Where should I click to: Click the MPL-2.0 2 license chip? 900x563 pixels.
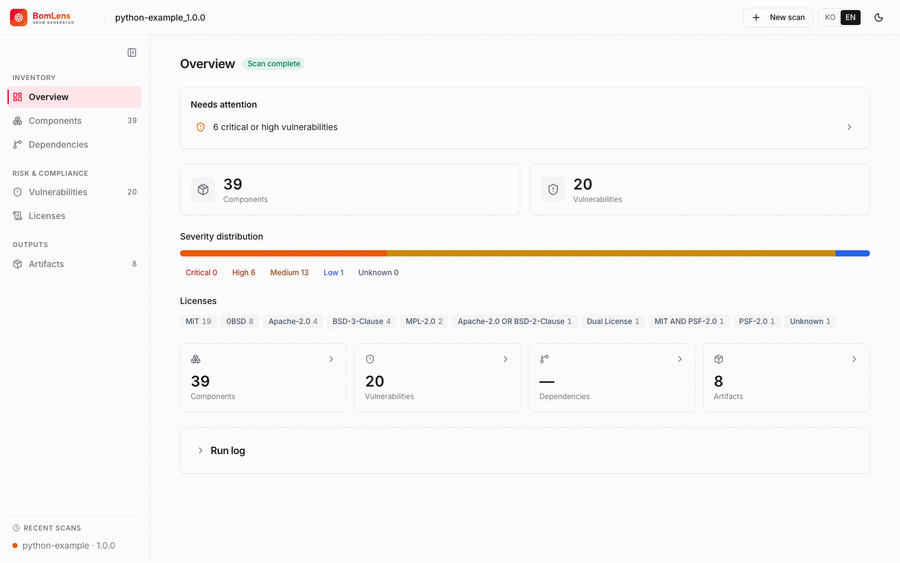point(424,321)
